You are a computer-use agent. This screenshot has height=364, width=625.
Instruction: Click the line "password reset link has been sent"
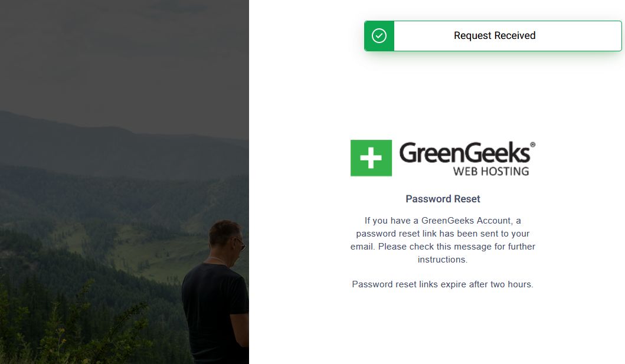click(x=443, y=234)
